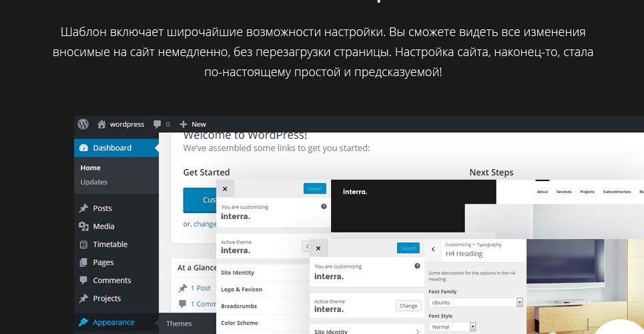Click the WordPress logo icon in admin bar
This screenshot has height=334, width=644.
pyautogui.click(x=83, y=124)
